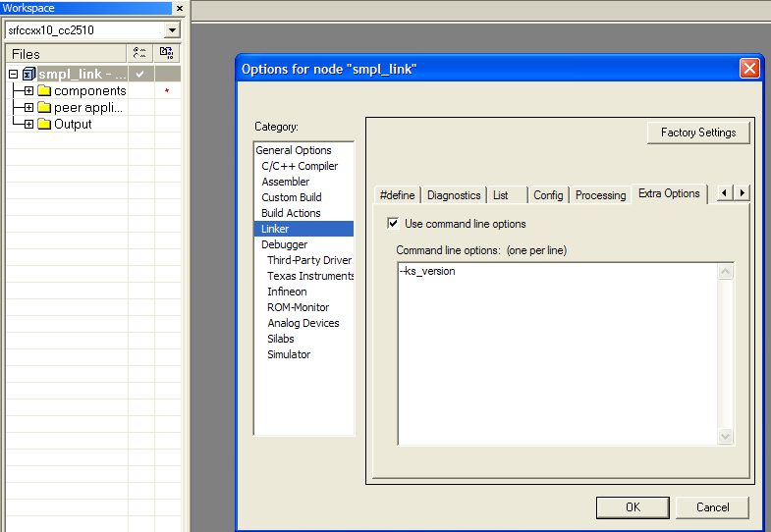Image resolution: width=771 pixels, height=532 pixels.
Task: Toggle Use command line options checkbox
Action: (x=393, y=224)
